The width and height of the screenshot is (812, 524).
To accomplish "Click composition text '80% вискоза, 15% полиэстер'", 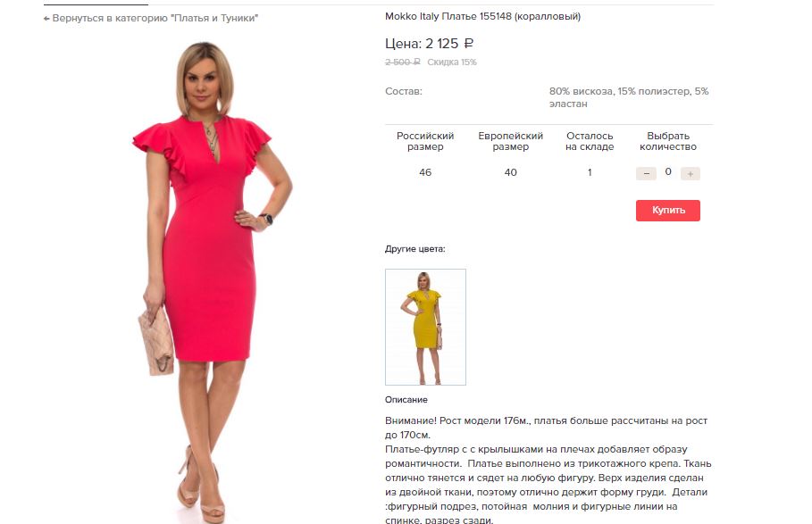I will click(x=620, y=92).
